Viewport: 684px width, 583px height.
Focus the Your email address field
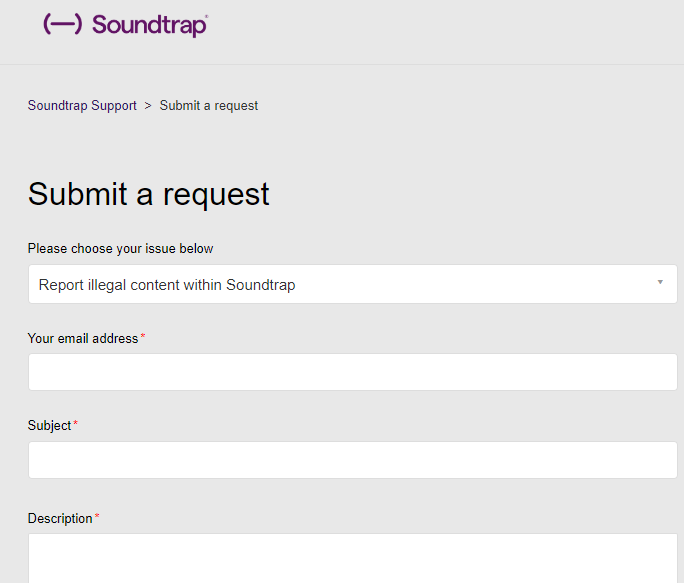[352, 372]
